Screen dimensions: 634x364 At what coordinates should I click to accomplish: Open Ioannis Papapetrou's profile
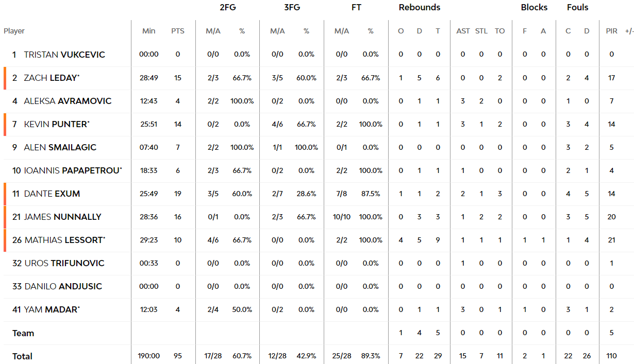point(73,170)
